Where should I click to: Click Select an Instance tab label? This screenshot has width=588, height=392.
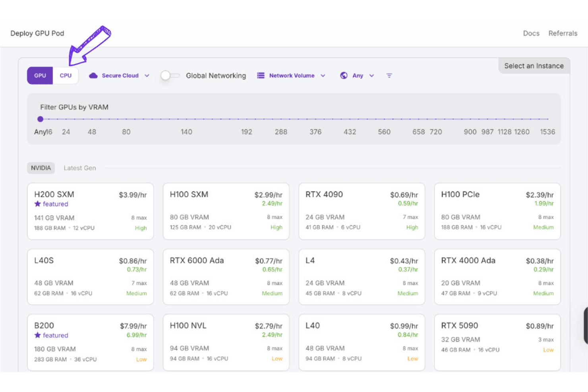[534, 66]
